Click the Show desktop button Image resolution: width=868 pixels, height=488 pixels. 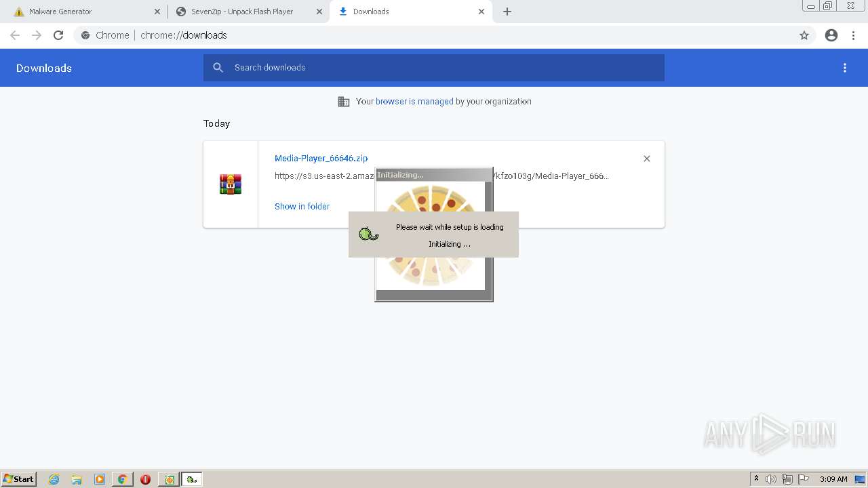(x=861, y=479)
